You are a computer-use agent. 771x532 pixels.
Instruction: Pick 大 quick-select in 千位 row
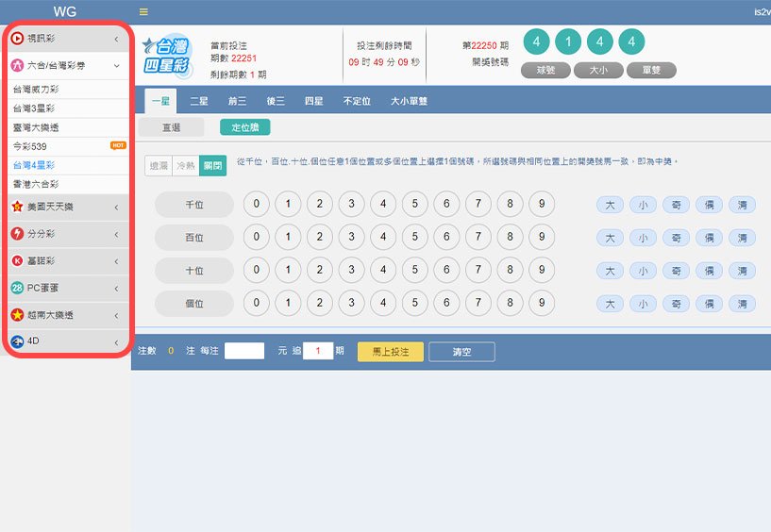coord(611,205)
